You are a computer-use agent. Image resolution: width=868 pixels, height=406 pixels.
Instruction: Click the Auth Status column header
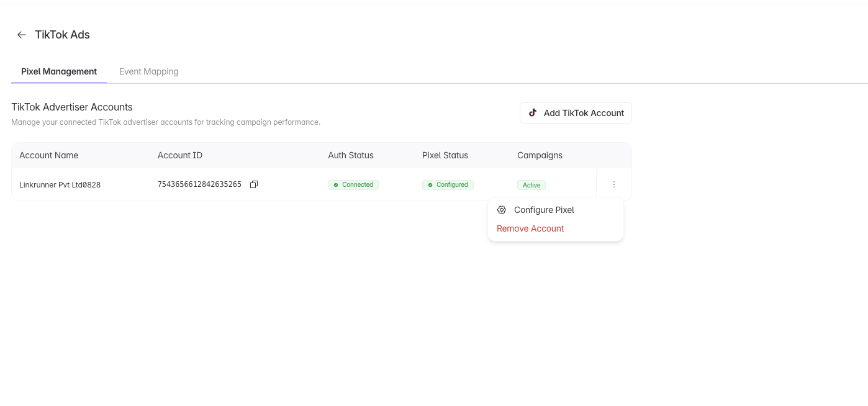point(351,155)
